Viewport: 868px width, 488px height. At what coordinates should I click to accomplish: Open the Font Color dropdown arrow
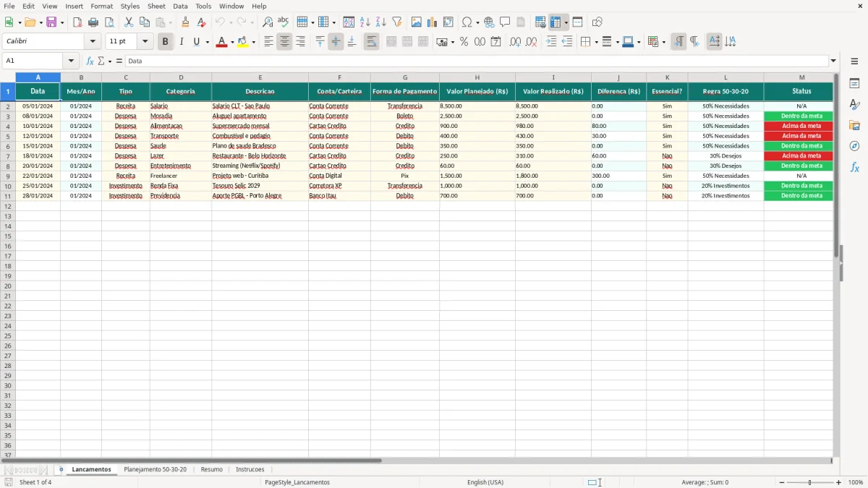[231, 42]
